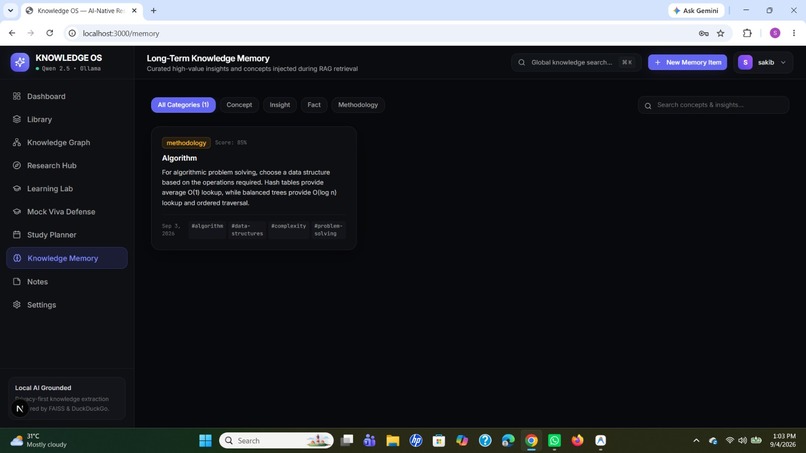Reload the page

click(x=50, y=33)
